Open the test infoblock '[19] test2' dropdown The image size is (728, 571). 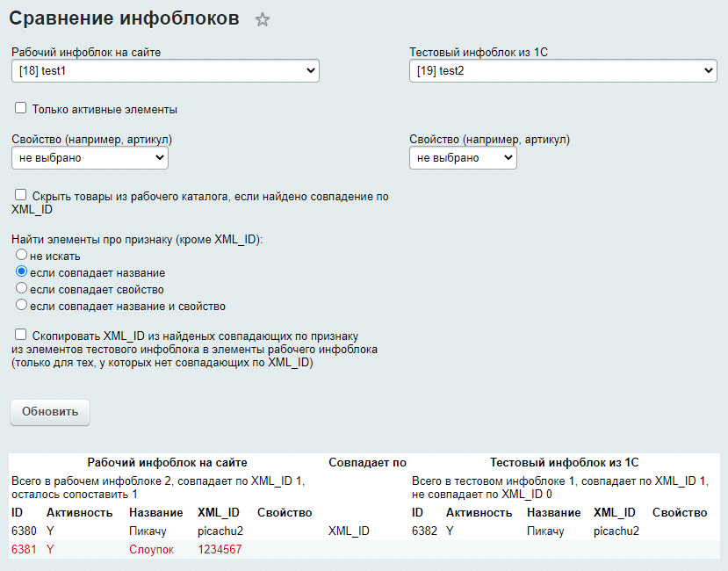[x=563, y=70]
